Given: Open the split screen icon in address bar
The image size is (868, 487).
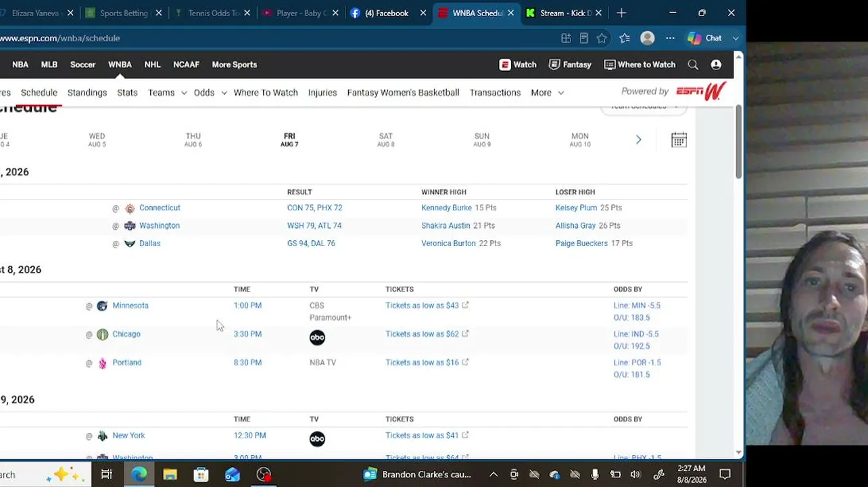Looking at the screenshot, I should [x=566, y=38].
